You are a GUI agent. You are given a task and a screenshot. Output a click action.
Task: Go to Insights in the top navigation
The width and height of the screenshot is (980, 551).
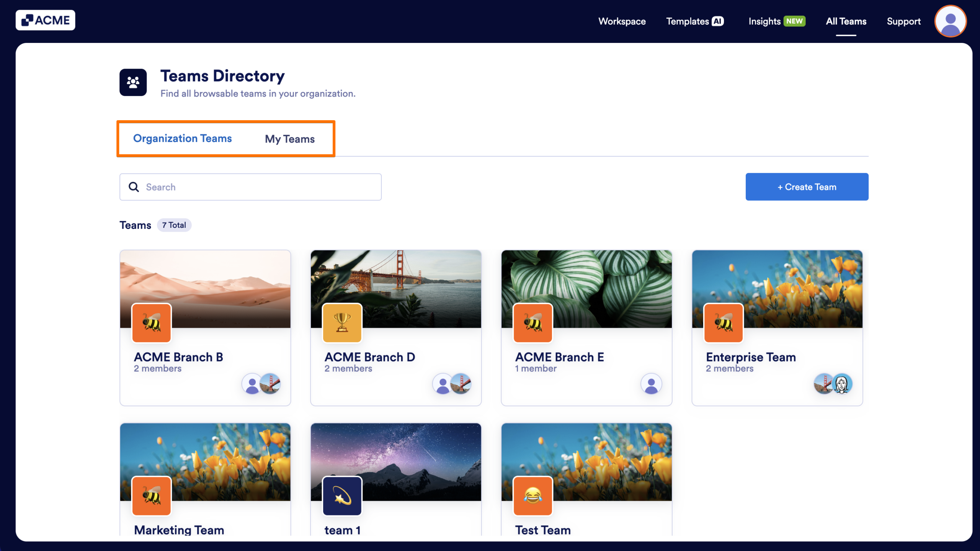tap(776, 21)
